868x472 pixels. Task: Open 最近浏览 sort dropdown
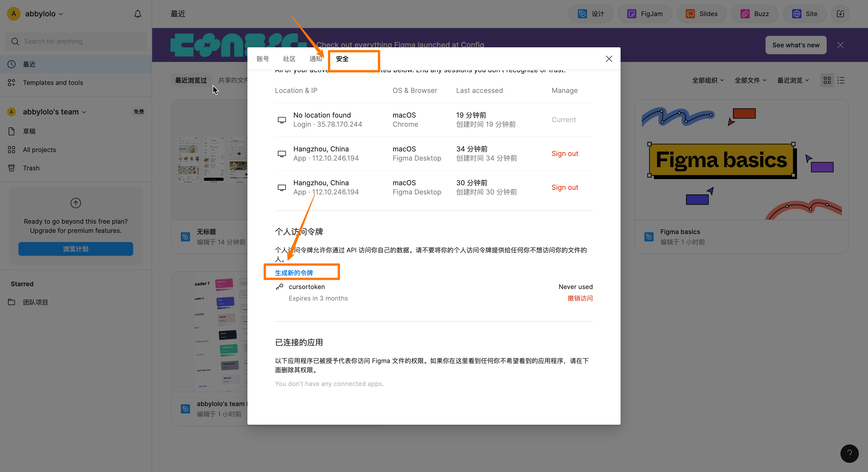(793, 80)
